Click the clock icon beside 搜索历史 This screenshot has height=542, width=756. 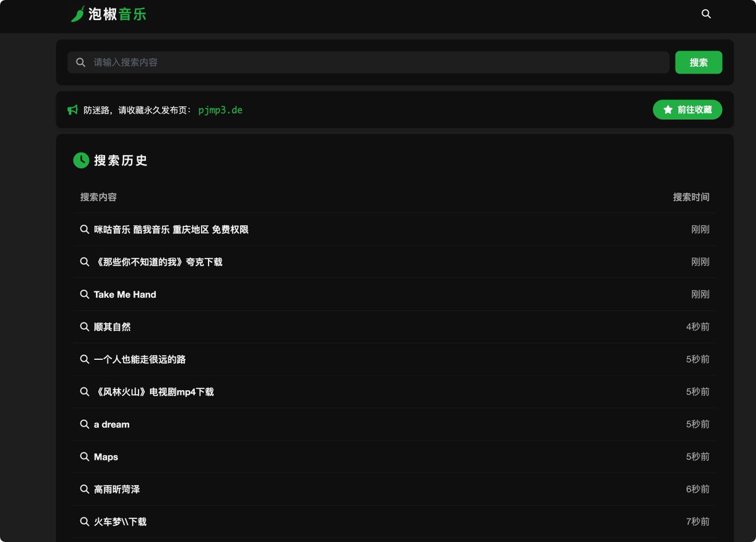[81, 161]
